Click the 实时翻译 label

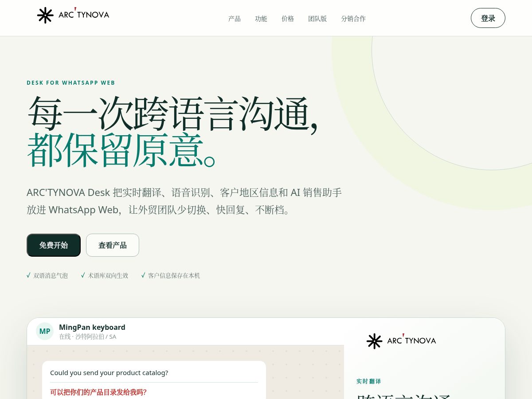(369, 381)
